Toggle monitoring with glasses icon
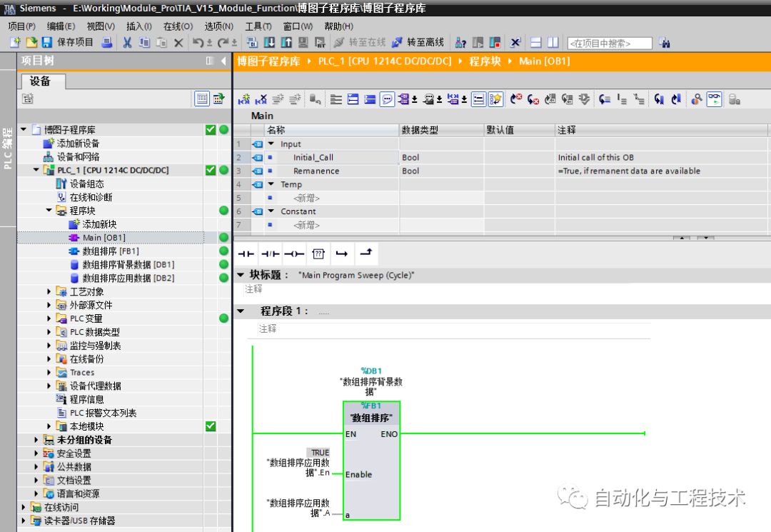This screenshot has height=532, width=771. pos(714,99)
